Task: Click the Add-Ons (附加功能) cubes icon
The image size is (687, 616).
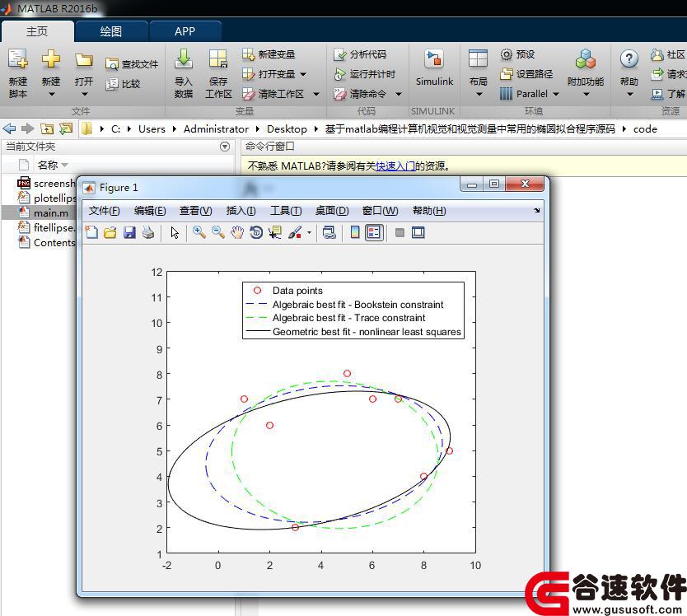Action: 586,59
